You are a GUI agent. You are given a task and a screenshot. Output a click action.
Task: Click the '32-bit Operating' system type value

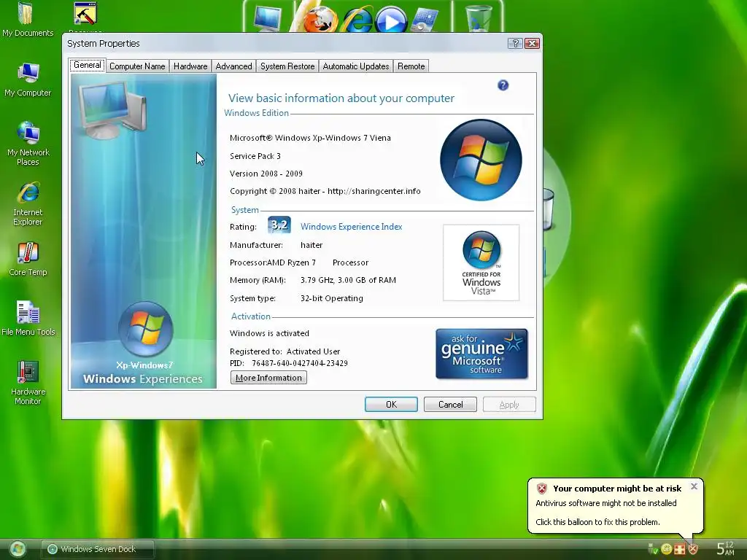pos(332,298)
